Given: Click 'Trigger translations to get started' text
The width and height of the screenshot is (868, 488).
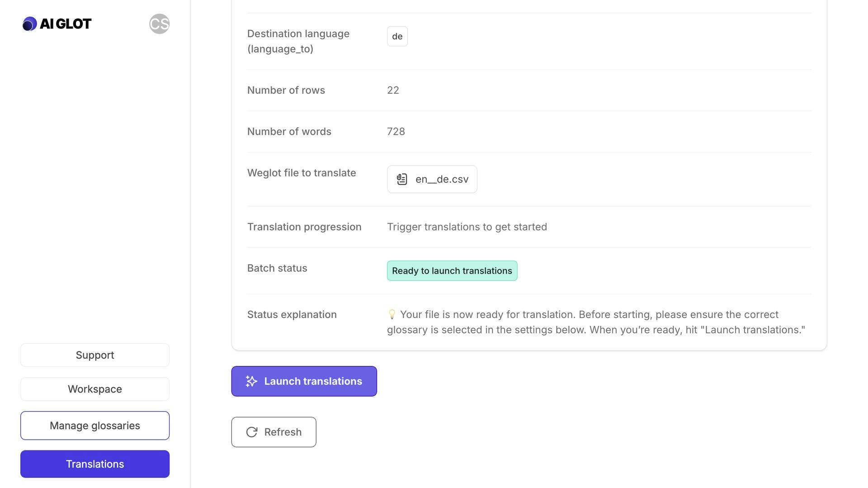Looking at the screenshot, I should click(x=467, y=227).
